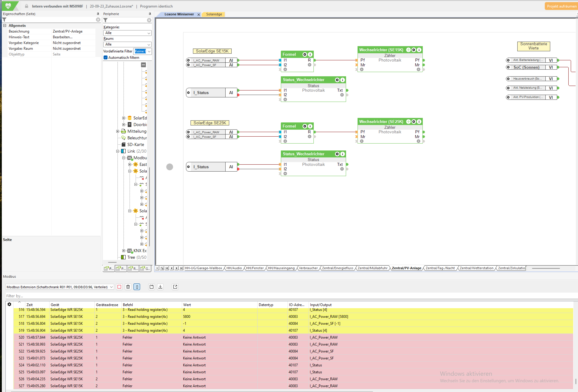Viewport: 578px width, 392px height.
Task: Expand the KNX Extension tree node
Action: 124,250
